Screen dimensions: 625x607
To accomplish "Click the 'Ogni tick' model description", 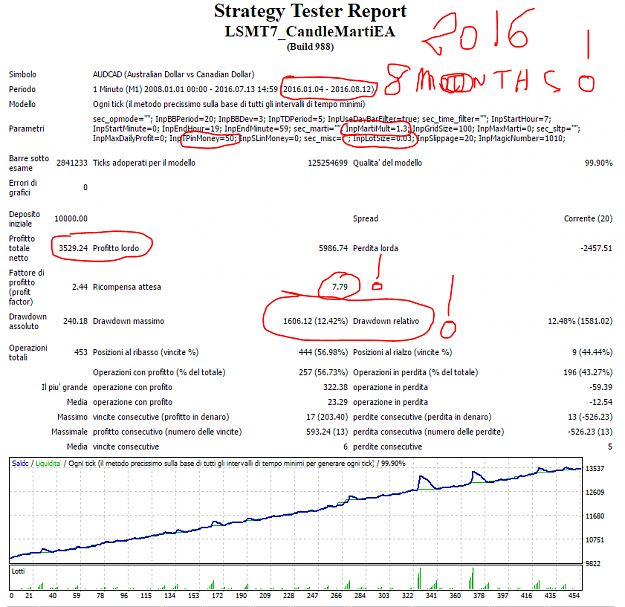I will [229, 104].
